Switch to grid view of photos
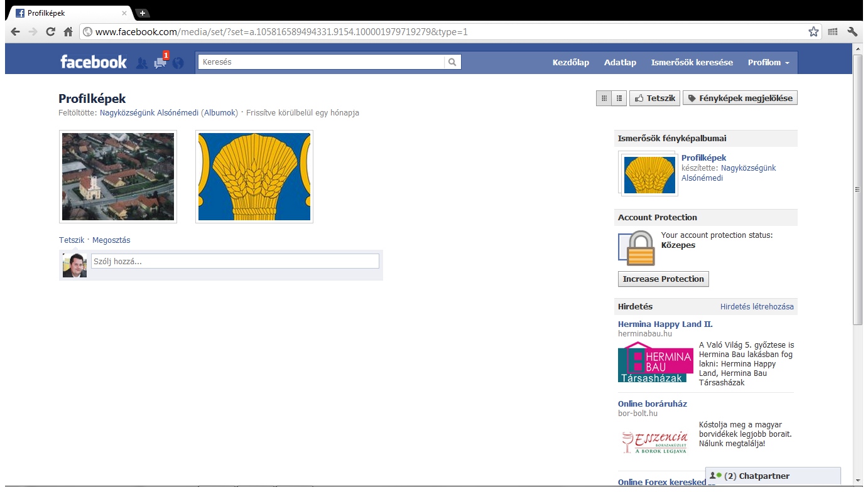This screenshot has height=492, width=868. point(604,99)
